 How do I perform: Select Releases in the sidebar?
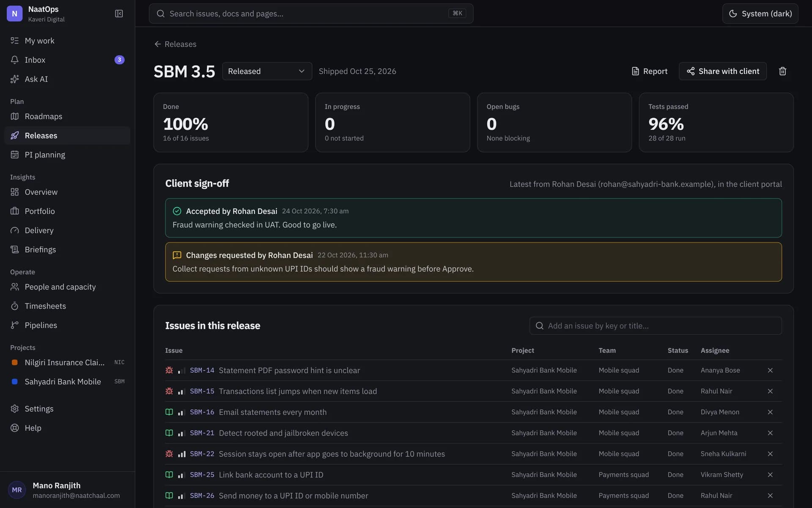click(x=68, y=135)
